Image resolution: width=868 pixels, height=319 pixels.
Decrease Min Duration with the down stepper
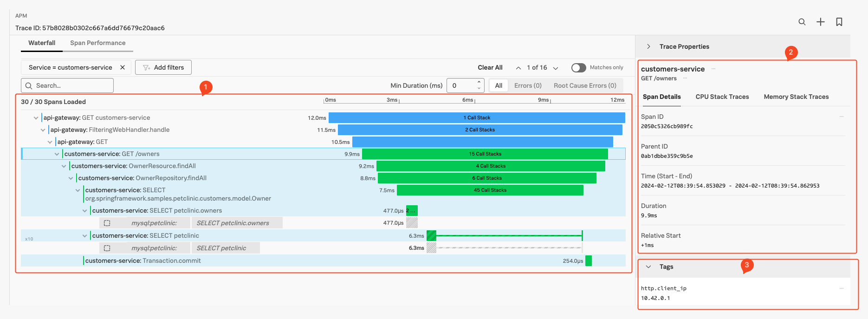pyautogui.click(x=479, y=88)
